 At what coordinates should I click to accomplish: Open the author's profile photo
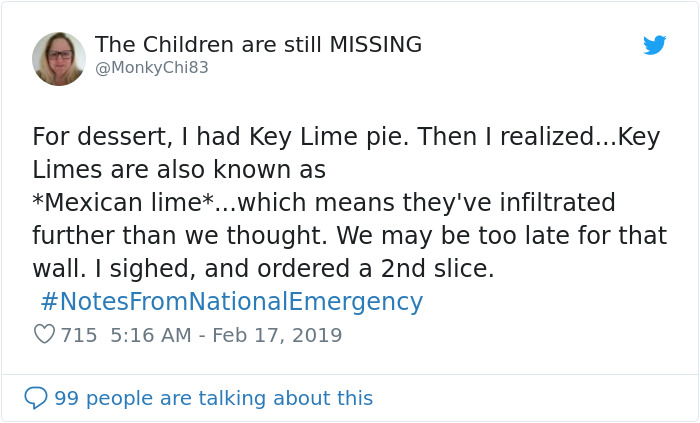pyautogui.click(x=59, y=58)
